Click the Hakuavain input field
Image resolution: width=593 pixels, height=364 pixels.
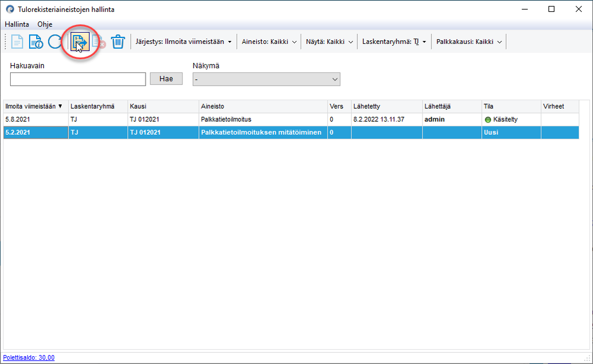pos(78,80)
